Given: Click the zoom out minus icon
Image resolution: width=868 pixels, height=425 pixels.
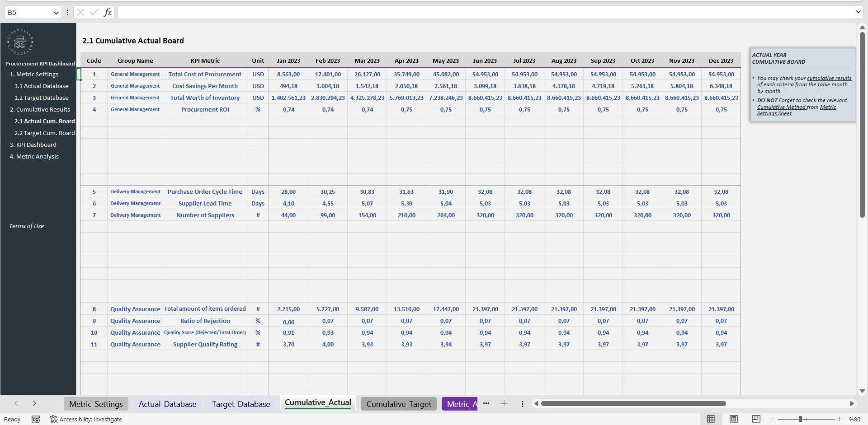Looking at the screenshot, I should click(773, 419).
